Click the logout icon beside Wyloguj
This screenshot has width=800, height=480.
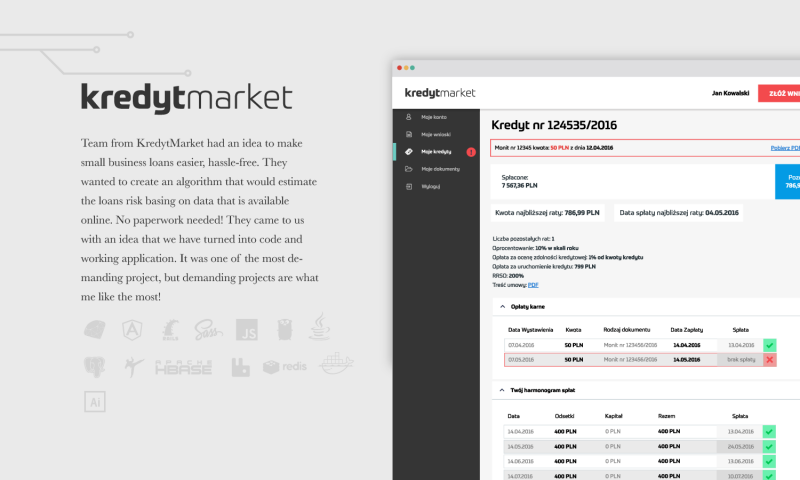(409, 186)
